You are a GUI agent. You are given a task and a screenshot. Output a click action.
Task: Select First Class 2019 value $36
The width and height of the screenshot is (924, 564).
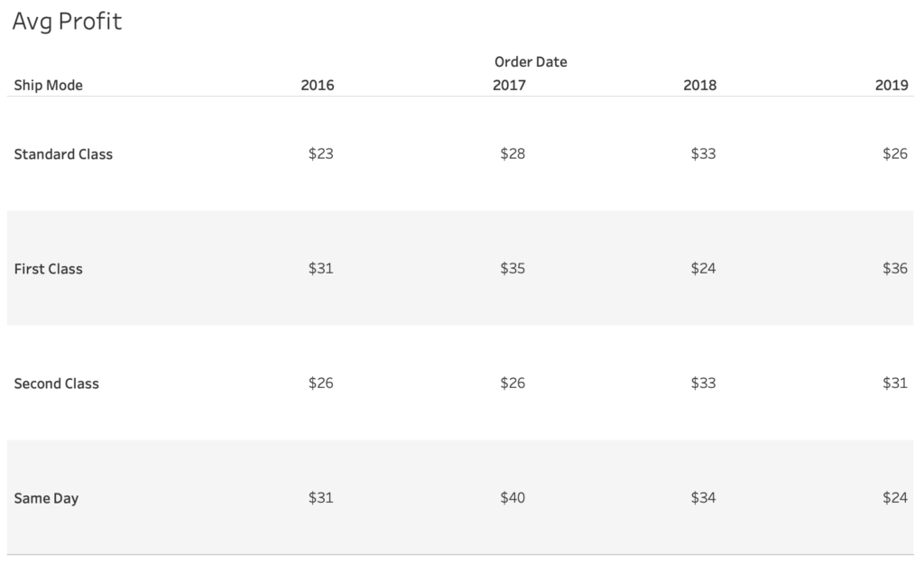(895, 269)
